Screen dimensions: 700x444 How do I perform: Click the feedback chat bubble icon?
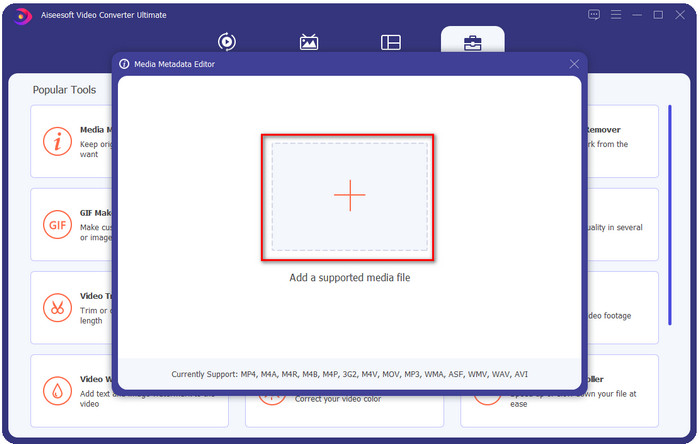pos(594,15)
